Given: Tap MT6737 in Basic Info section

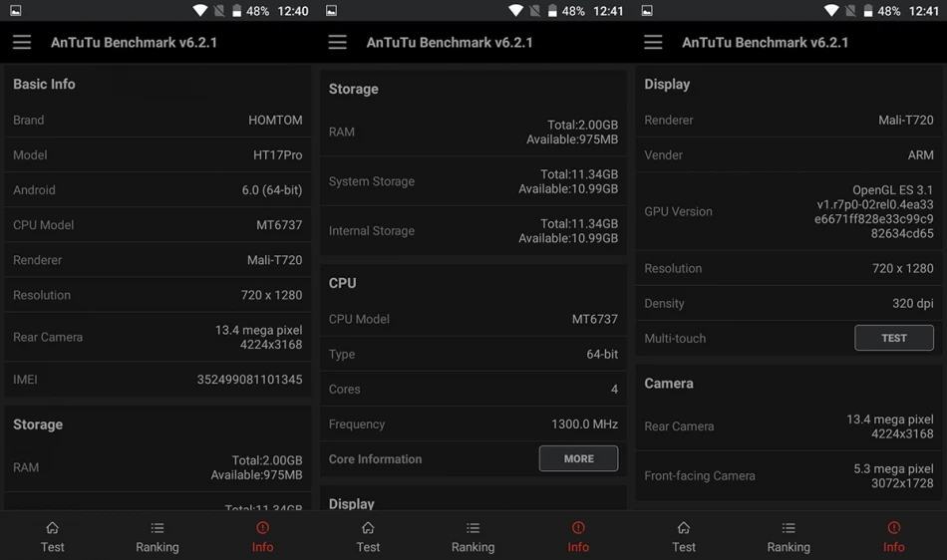Looking at the screenshot, I should coord(279,225).
